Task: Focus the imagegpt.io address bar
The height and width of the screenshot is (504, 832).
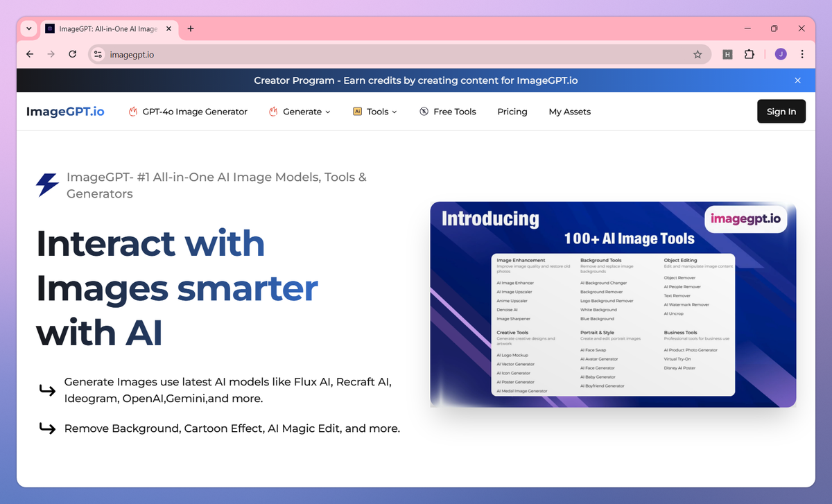Action: click(x=399, y=55)
